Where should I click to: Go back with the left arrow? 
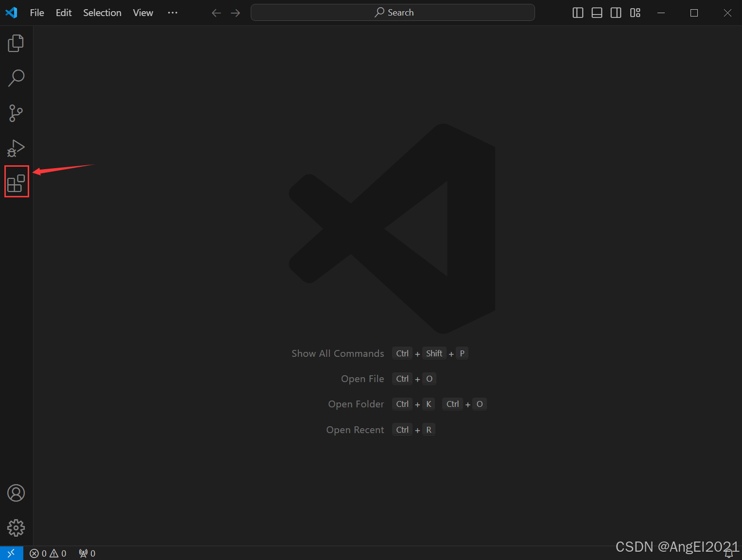(216, 13)
